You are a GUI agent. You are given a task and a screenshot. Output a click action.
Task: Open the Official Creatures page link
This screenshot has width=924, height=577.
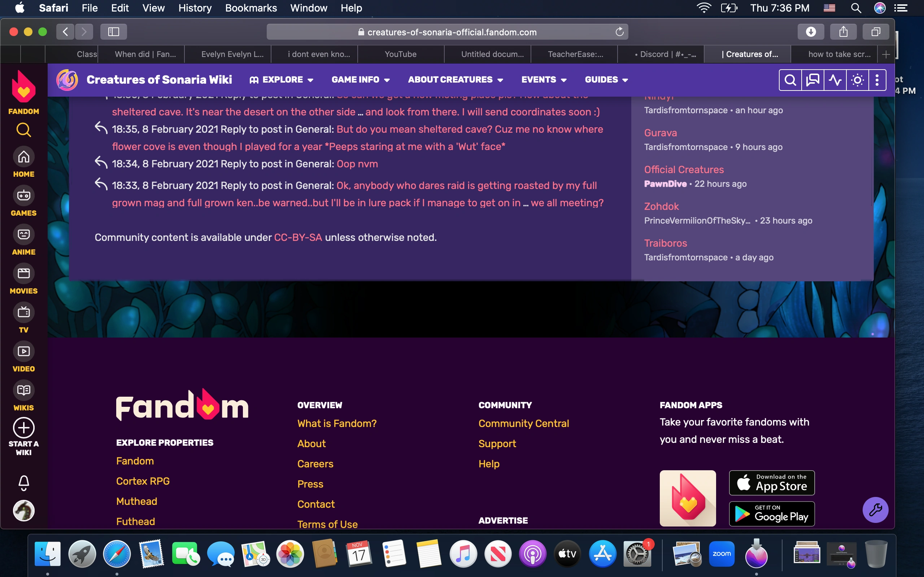684,169
